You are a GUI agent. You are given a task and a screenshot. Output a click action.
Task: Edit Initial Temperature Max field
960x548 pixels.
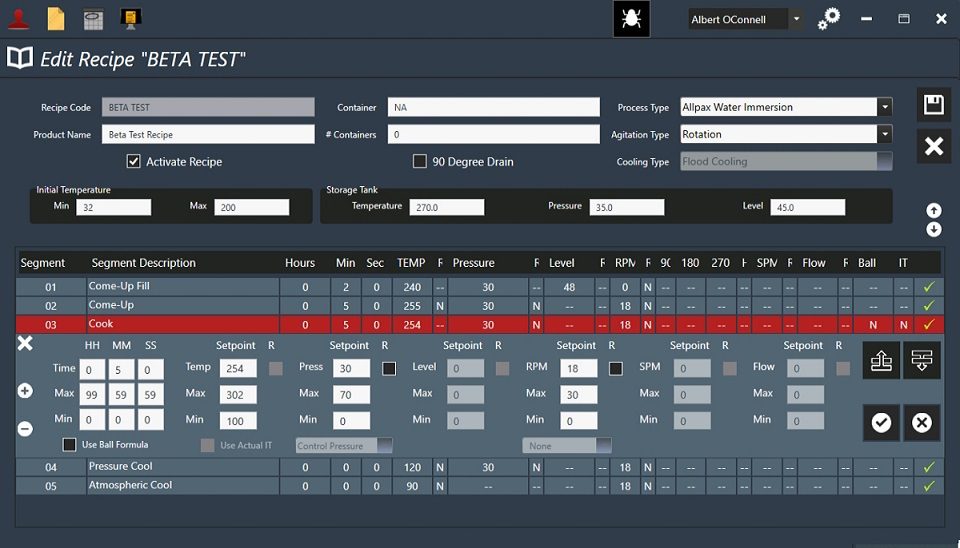coord(252,207)
